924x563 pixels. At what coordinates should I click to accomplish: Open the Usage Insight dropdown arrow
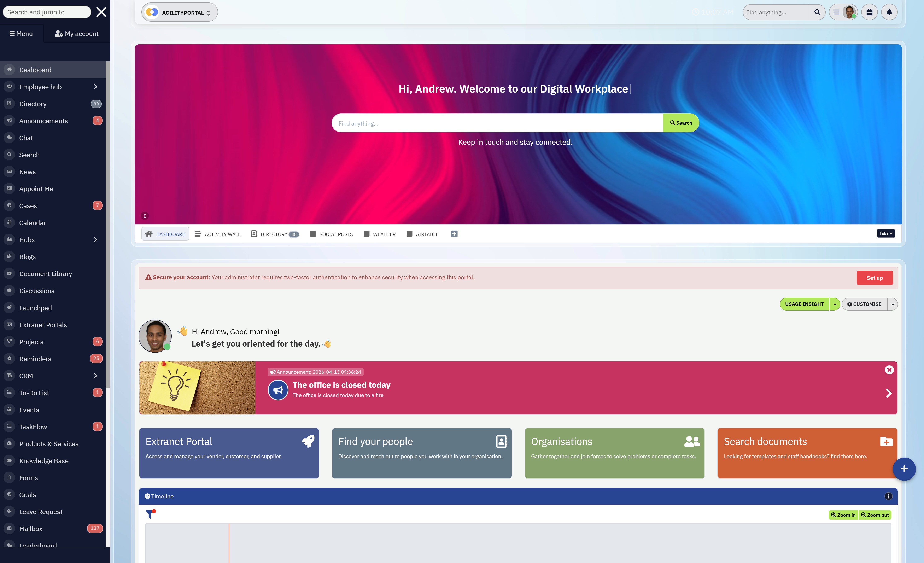click(x=835, y=304)
